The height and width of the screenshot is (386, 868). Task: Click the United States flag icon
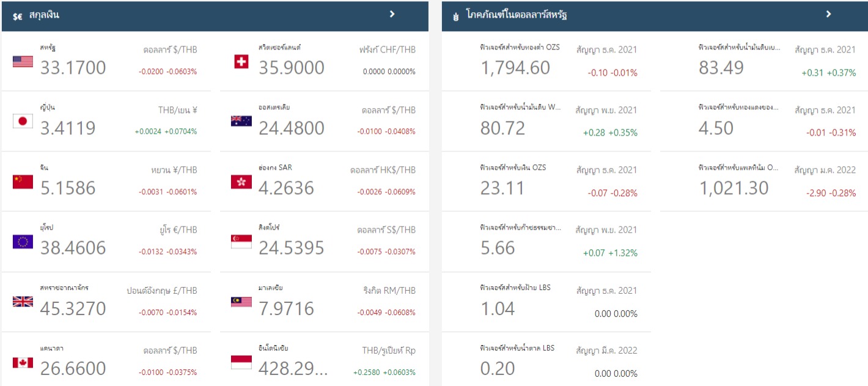coord(23,61)
